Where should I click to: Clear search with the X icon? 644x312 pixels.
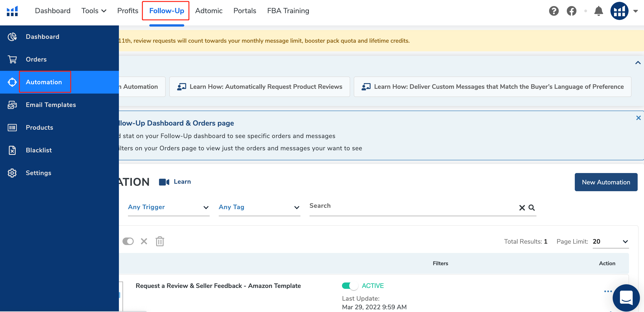click(x=522, y=208)
